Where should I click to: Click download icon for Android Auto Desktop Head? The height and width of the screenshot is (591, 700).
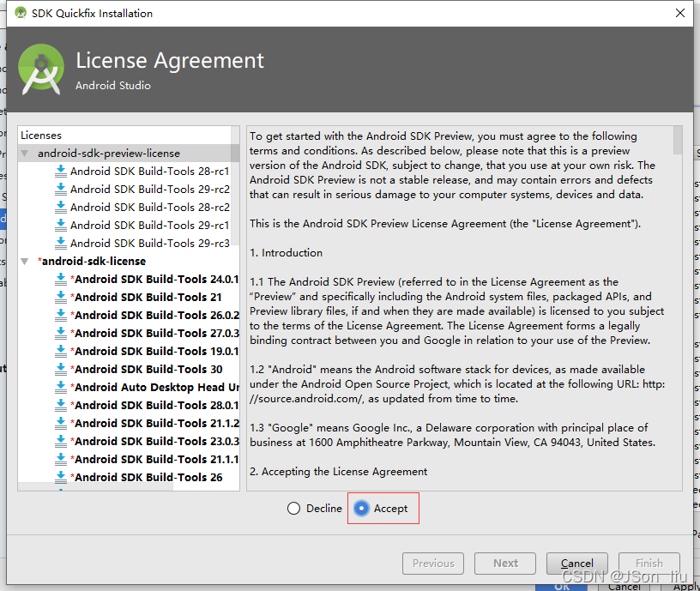[60, 388]
